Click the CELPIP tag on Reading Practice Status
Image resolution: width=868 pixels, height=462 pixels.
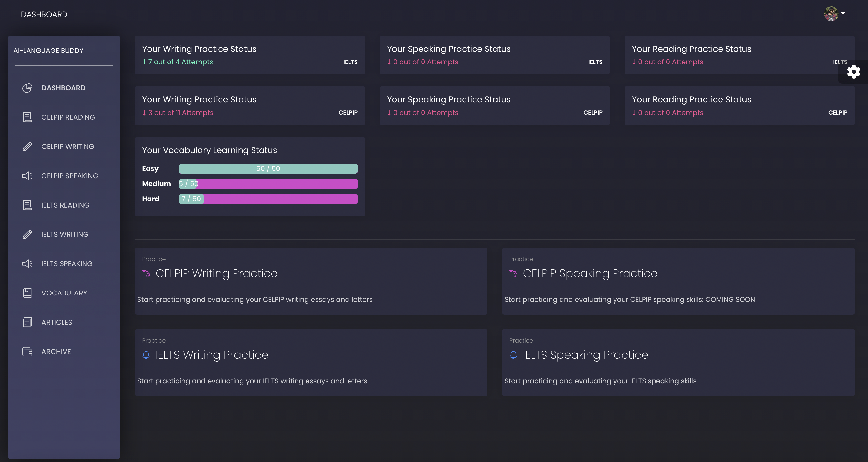click(838, 113)
